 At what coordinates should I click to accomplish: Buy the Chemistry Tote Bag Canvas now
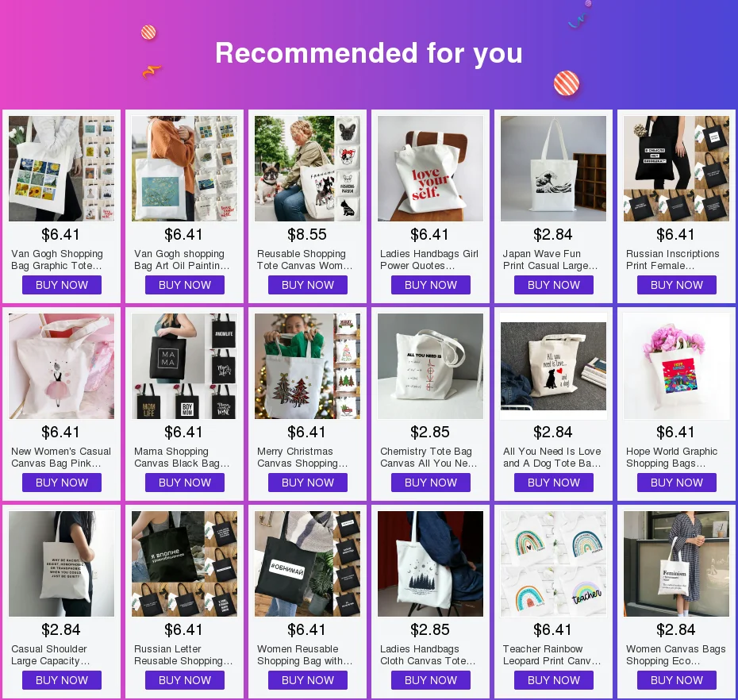coord(431,483)
